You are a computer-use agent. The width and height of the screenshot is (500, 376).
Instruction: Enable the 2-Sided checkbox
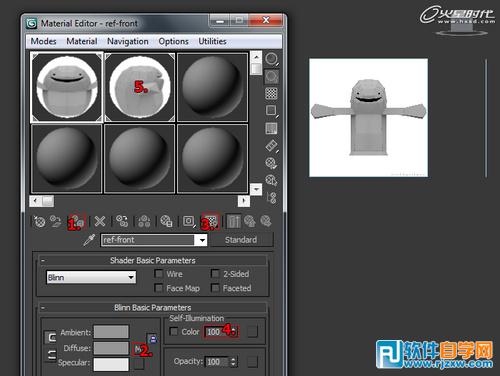click(215, 274)
